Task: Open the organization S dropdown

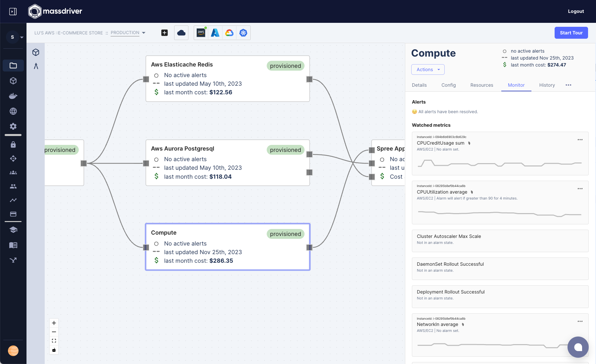Action: point(15,37)
